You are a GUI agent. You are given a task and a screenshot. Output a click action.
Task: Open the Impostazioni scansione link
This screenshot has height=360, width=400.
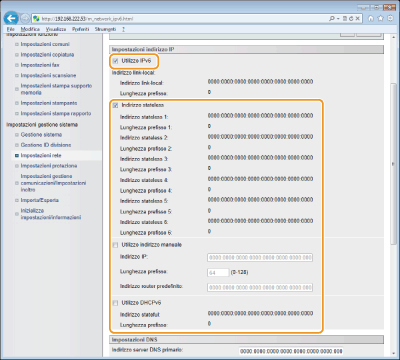48,76
